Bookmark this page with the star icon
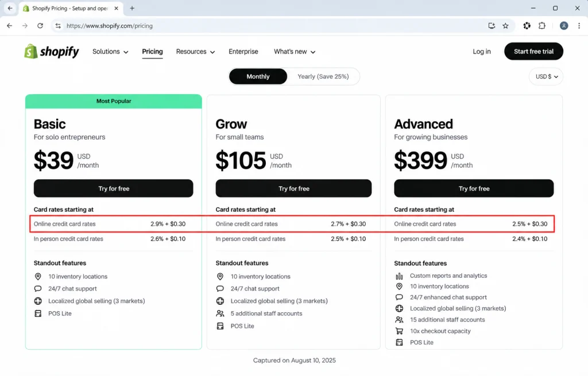 pos(505,26)
